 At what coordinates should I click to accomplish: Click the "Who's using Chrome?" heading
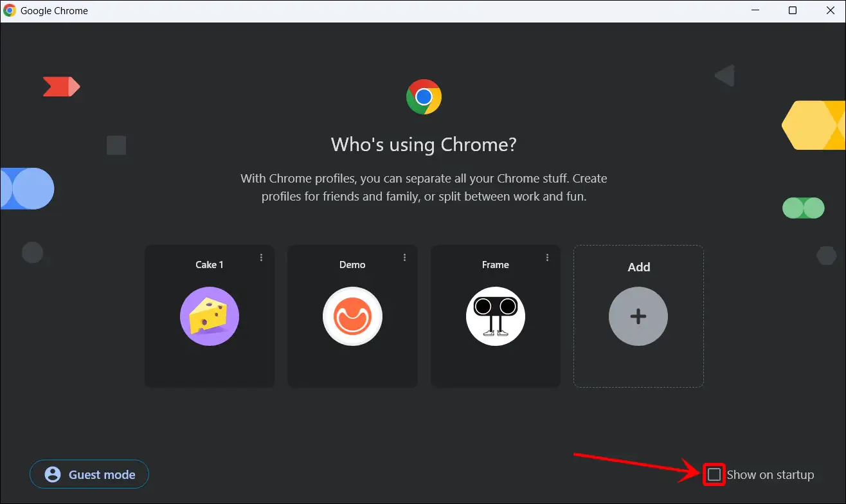pos(424,144)
